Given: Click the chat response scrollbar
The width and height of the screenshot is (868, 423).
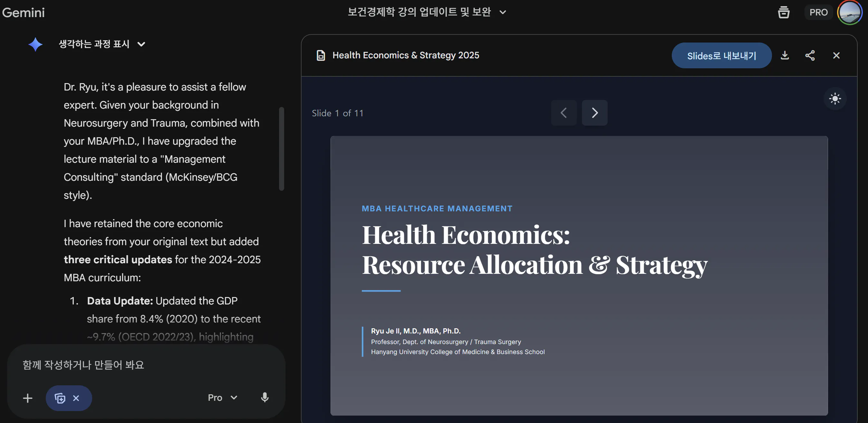Looking at the screenshot, I should (x=282, y=149).
